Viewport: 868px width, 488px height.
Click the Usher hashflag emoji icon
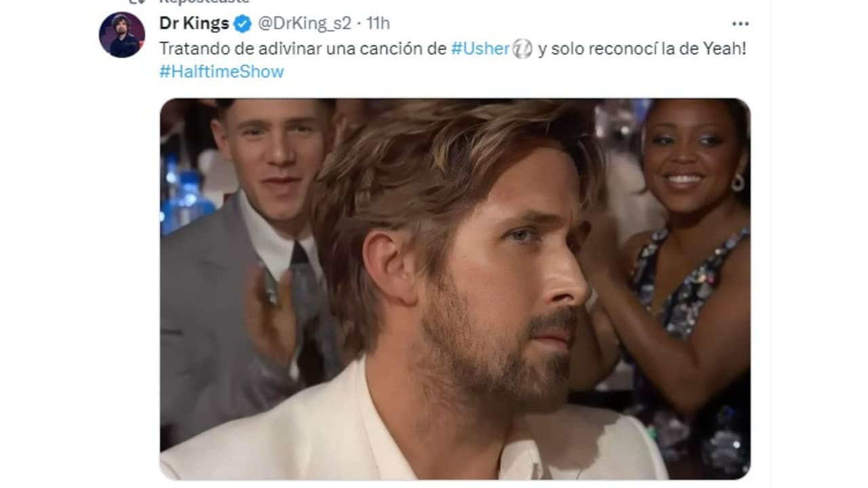click(522, 49)
